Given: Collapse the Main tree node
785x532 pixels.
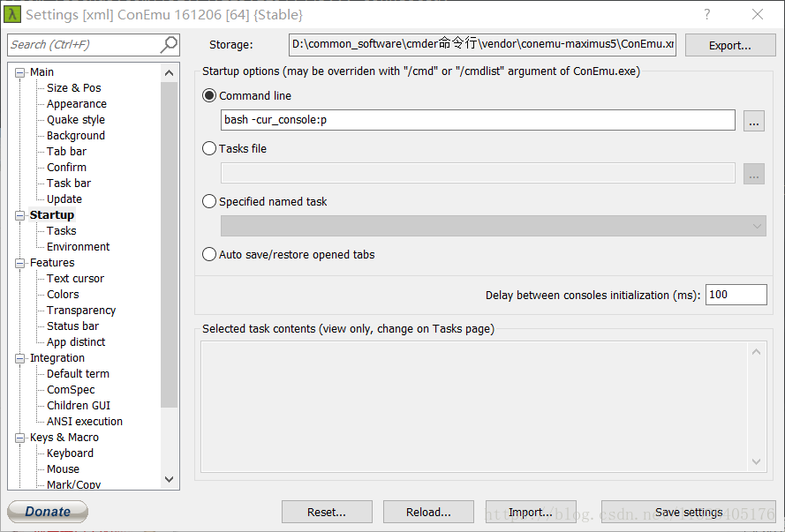Looking at the screenshot, I should click(x=20, y=72).
